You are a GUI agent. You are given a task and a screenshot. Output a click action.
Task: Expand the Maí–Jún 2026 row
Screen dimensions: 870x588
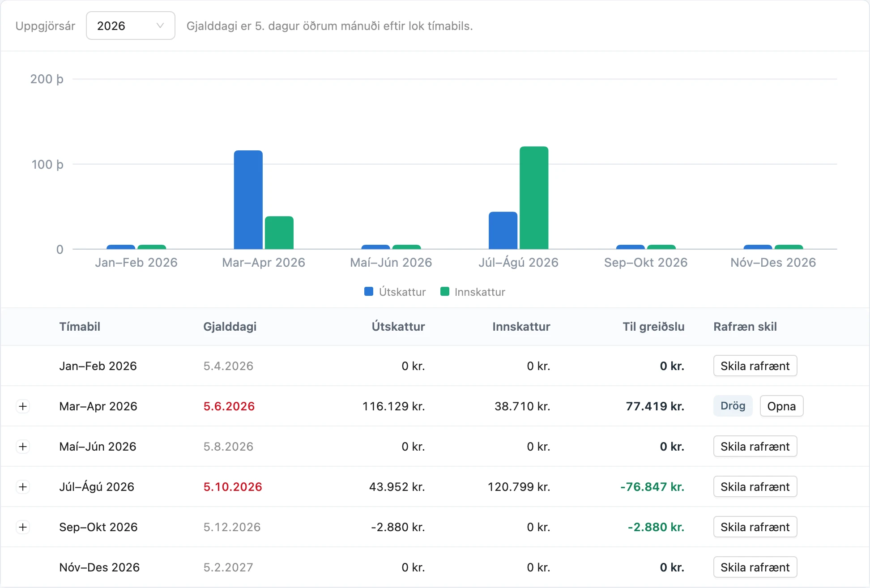coord(23,447)
